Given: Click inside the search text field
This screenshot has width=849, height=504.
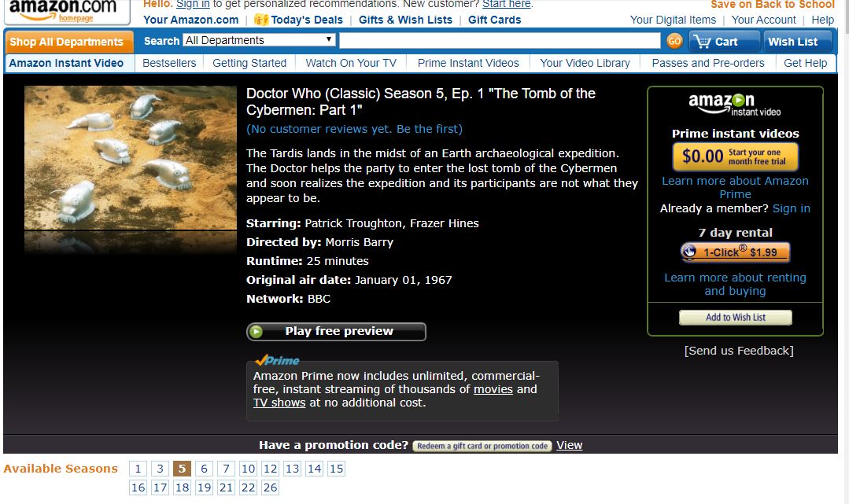Looking at the screenshot, I should (500, 41).
